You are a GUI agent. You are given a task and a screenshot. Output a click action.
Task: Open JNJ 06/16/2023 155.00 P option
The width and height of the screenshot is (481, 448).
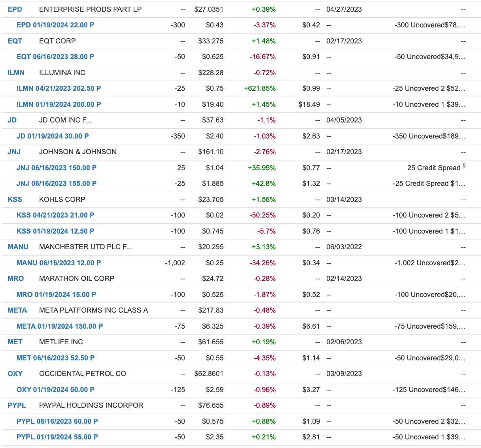[56, 184]
